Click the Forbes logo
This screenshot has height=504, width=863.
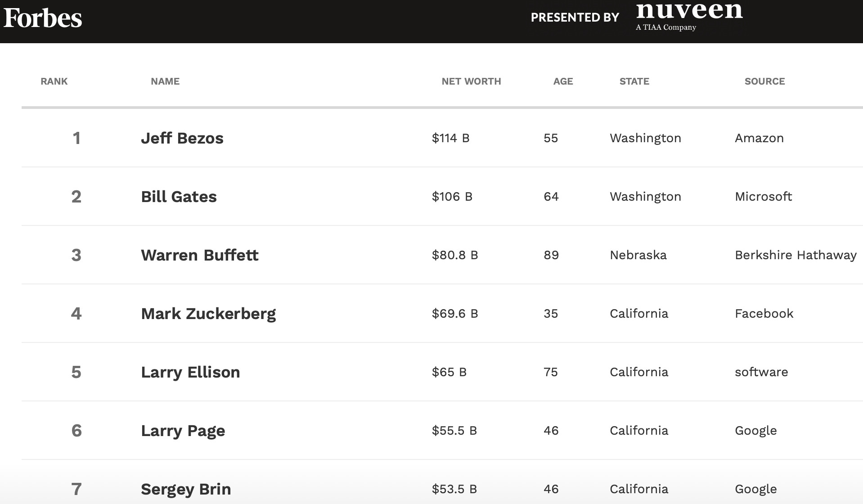(x=43, y=18)
